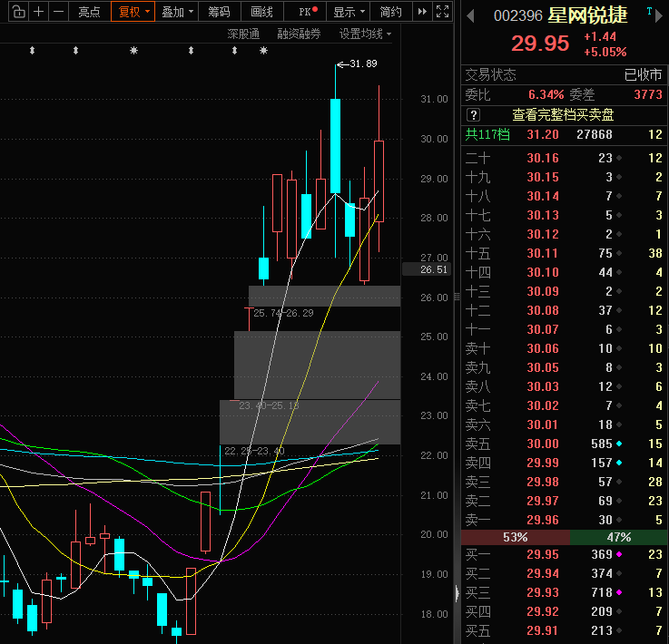Select 买五 bid price 29.91
This screenshot has height=644, width=669.
click(543, 630)
